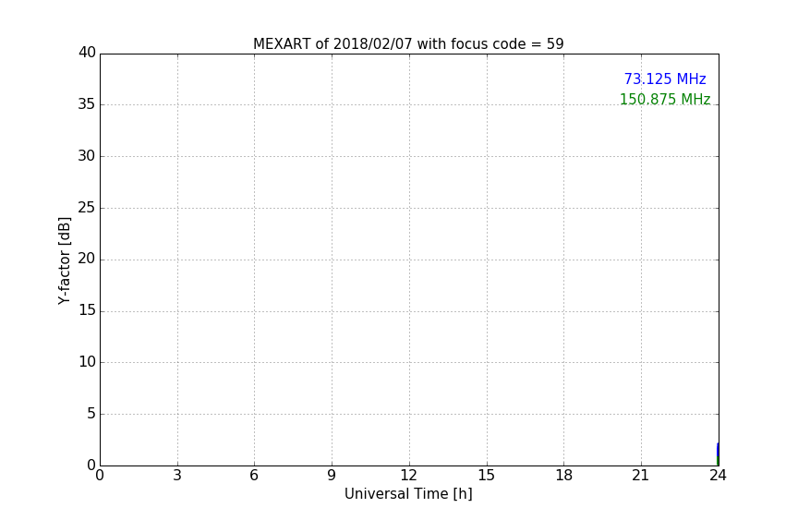The image size is (798, 532).
Task: Click y-axis tick label 40
Action: pos(87,53)
